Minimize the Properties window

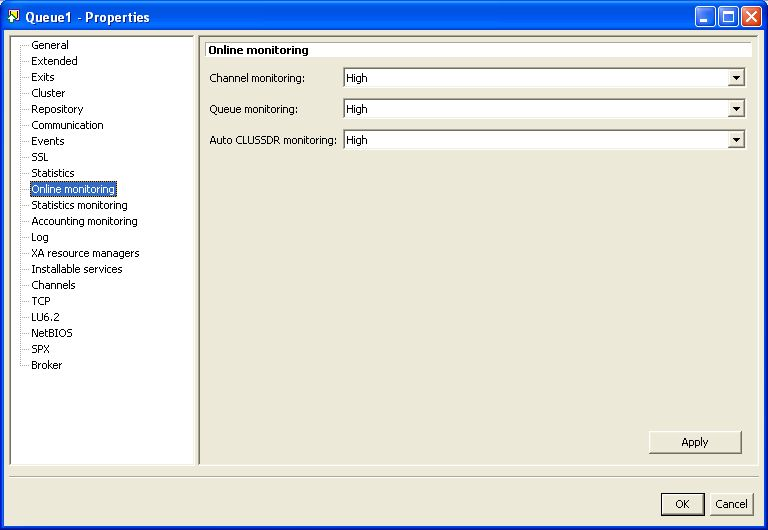(x=705, y=17)
